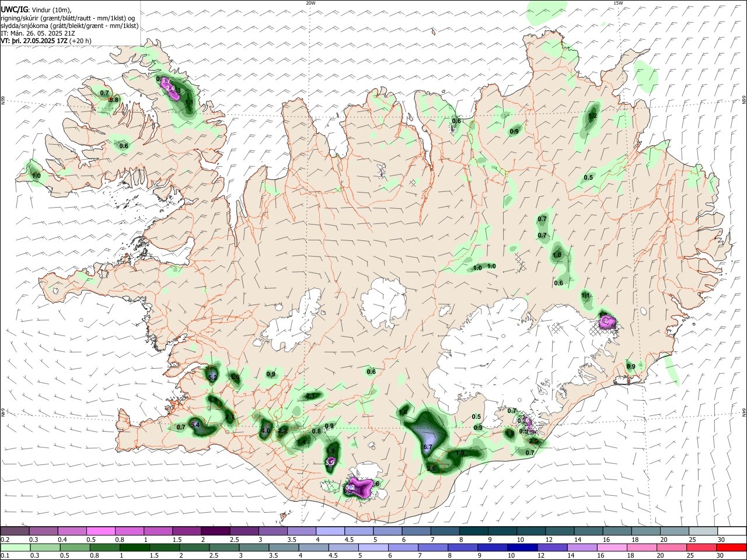The width and height of the screenshot is (747, 560).
Task: Click the 6.7 precipitation value on the map
Action: point(427,447)
